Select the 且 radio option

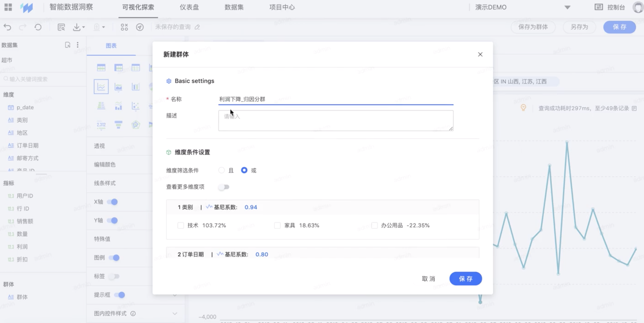[222, 170]
